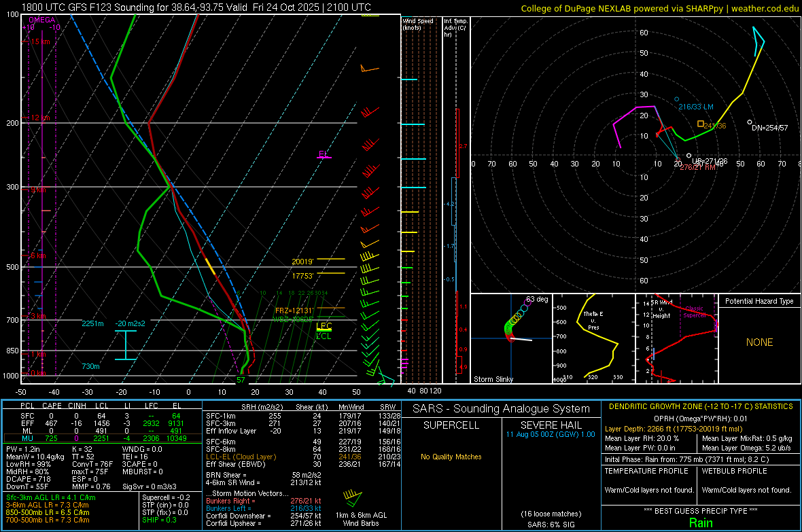Click the 216/33 LM circle marker on hodograph
This screenshot has width=802, height=532.
(677, 99)
